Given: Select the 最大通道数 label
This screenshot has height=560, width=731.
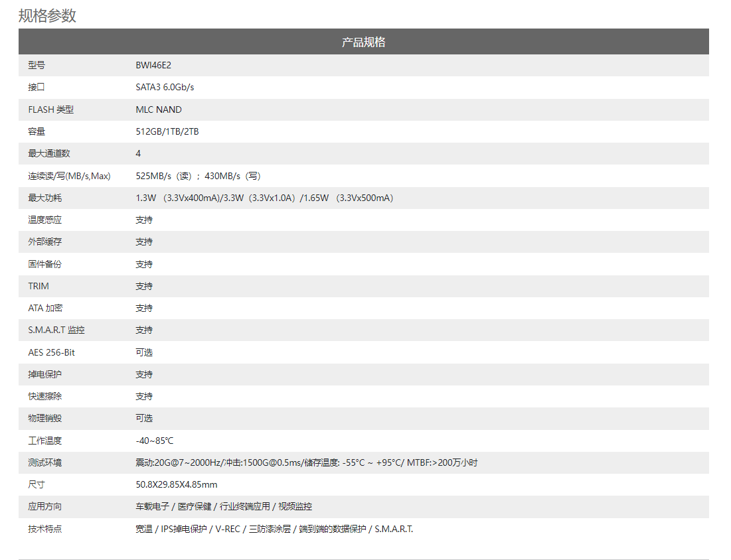Looking at the screenshot, I should [49, 153].
